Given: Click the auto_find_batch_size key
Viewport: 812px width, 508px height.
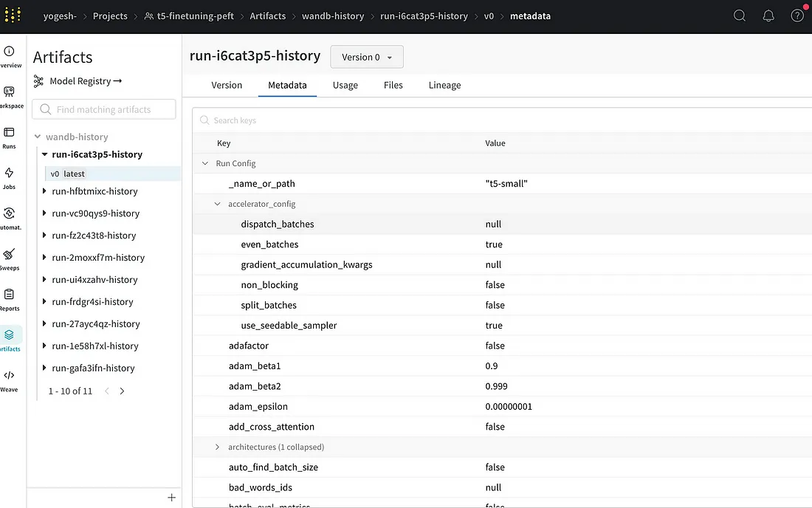Looking at the screenshot, I should point(273,467).
